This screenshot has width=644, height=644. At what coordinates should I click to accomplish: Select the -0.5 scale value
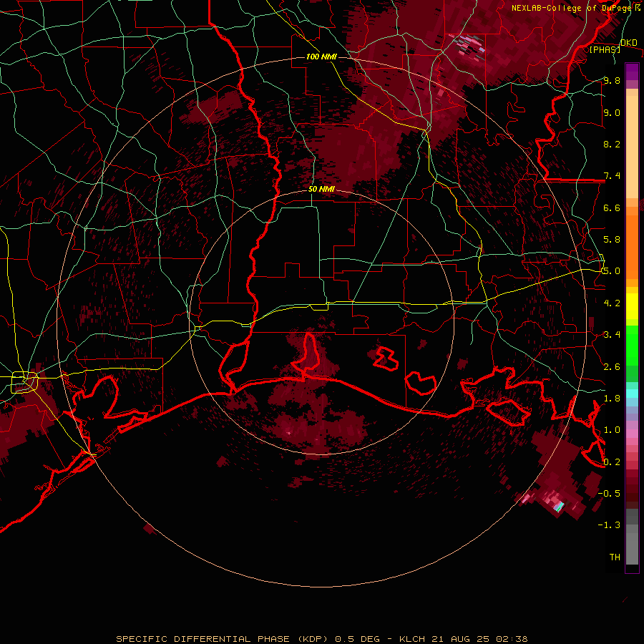point(609,494)
